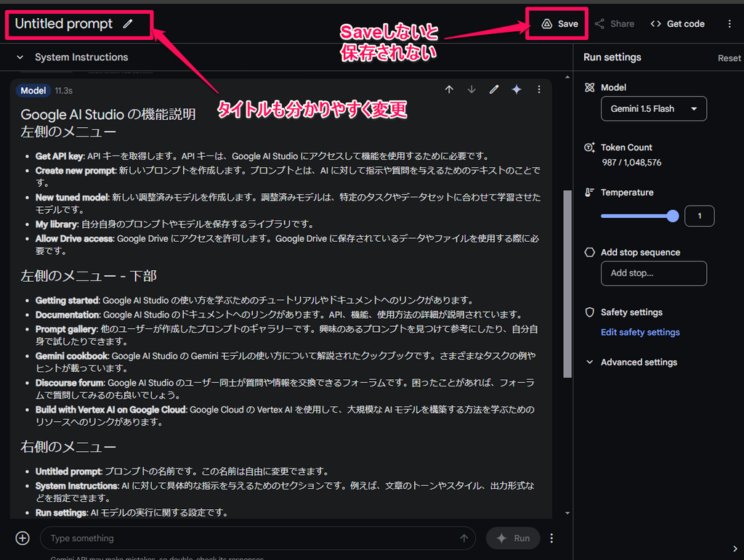Click the chat scrollbar thumb

click(x=567, y=283)
